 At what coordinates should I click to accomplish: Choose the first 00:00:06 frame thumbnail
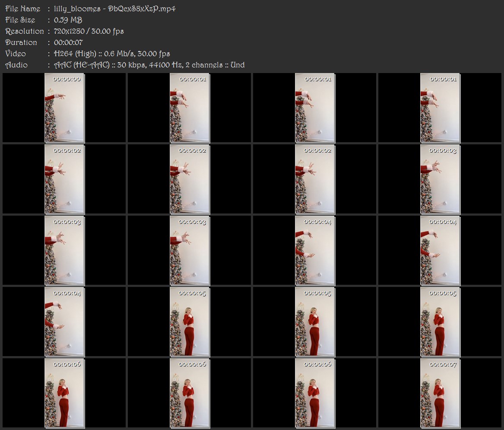click(64, 393)
